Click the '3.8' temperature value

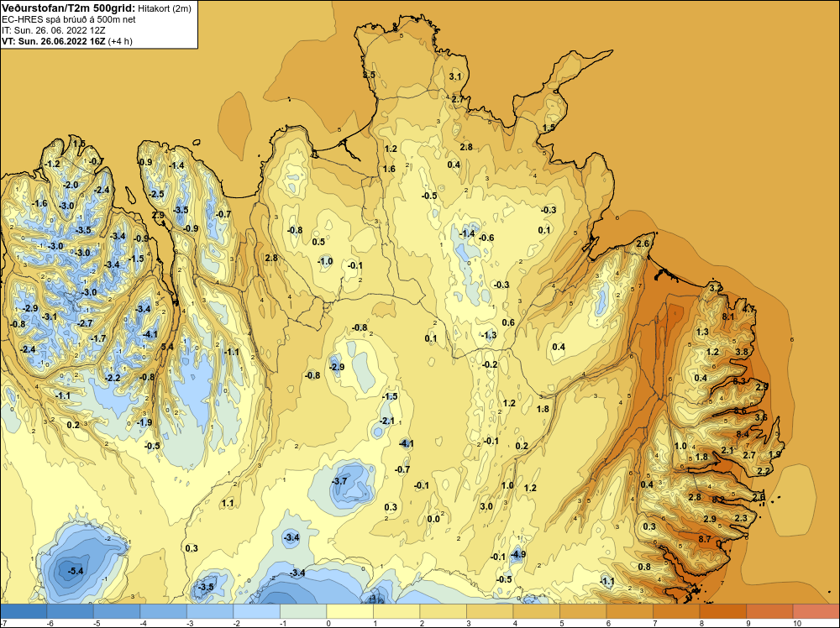tap(742, 352)
